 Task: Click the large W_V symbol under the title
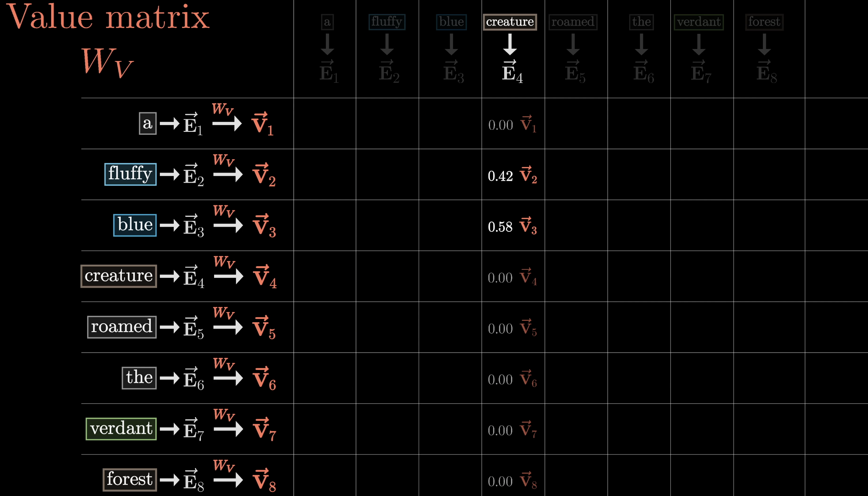107,62
